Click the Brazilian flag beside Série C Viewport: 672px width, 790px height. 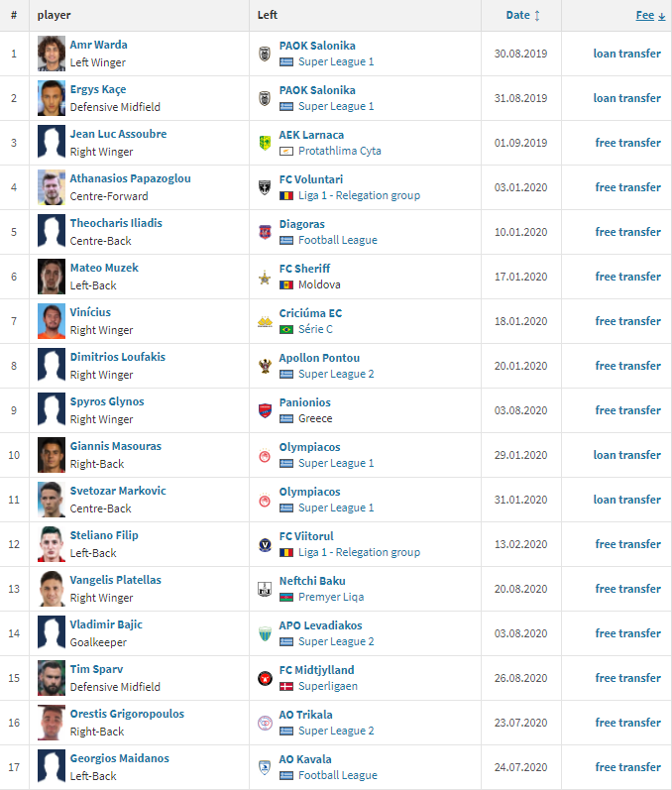286,329
